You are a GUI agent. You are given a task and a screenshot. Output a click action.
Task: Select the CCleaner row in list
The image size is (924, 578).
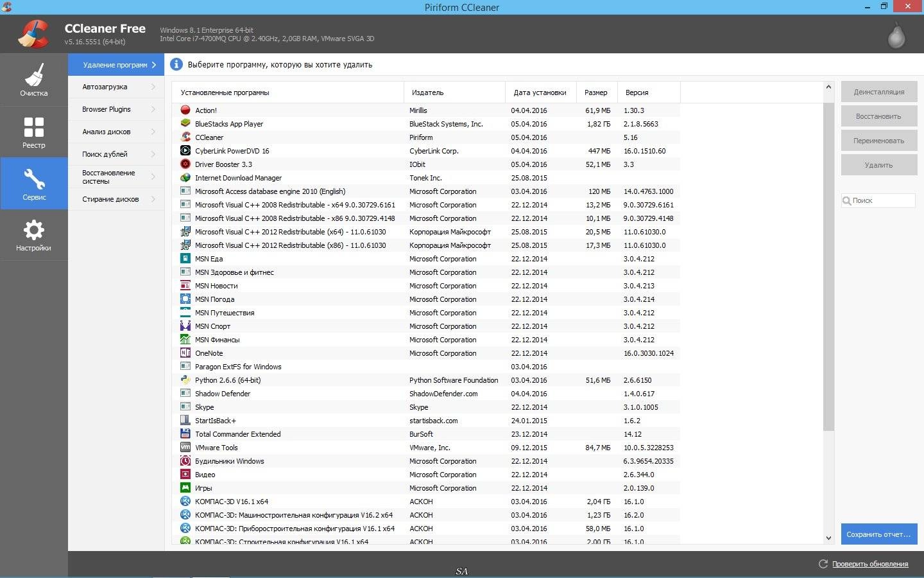(427, 137)
